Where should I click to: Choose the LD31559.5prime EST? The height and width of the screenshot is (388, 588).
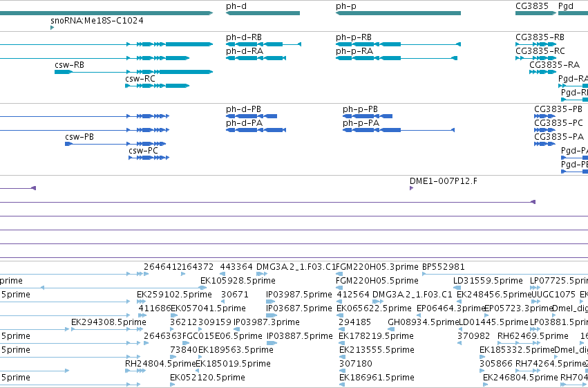488,281
